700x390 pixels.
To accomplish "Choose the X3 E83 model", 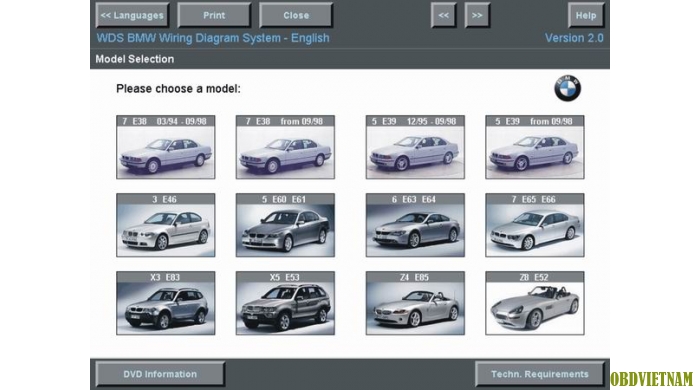I will pos(166,303).
